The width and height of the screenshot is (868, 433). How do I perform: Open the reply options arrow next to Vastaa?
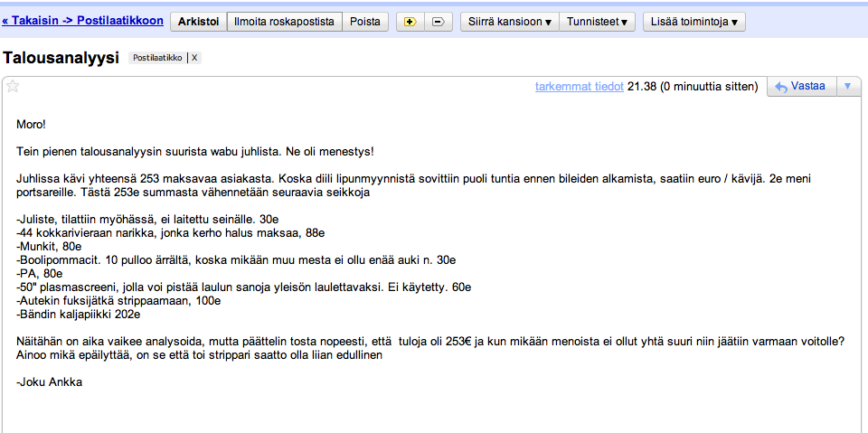(x=847, y=87)
